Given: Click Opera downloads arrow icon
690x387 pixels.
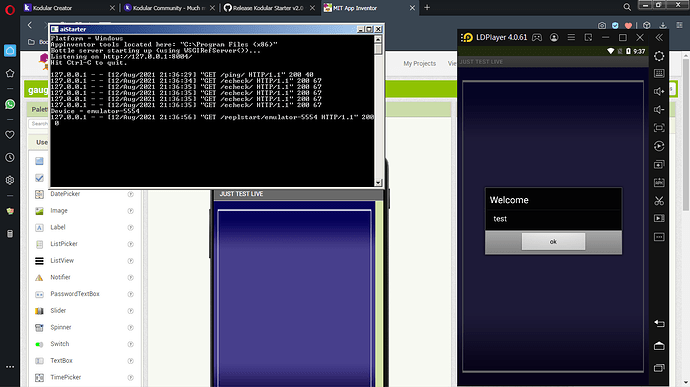Looking at the screenshot, I should click(x=663, y=26).
